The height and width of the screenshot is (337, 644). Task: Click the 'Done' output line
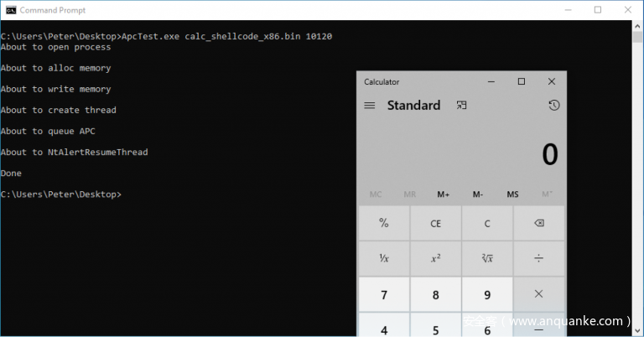click(x=11, y=174)
